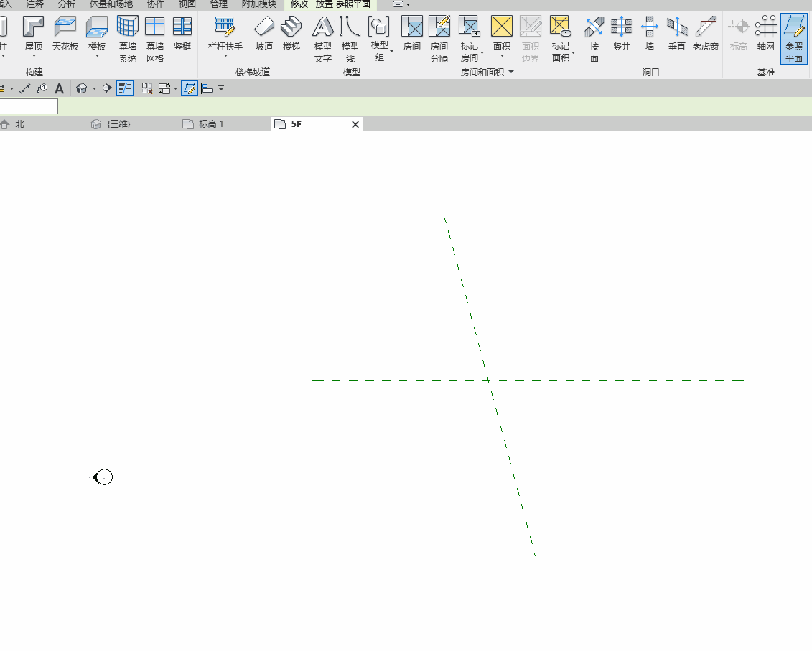Expand the 标记房间 dropdown arrow
This screenshot has width=812, height=651.
click(x=482, y=52)
